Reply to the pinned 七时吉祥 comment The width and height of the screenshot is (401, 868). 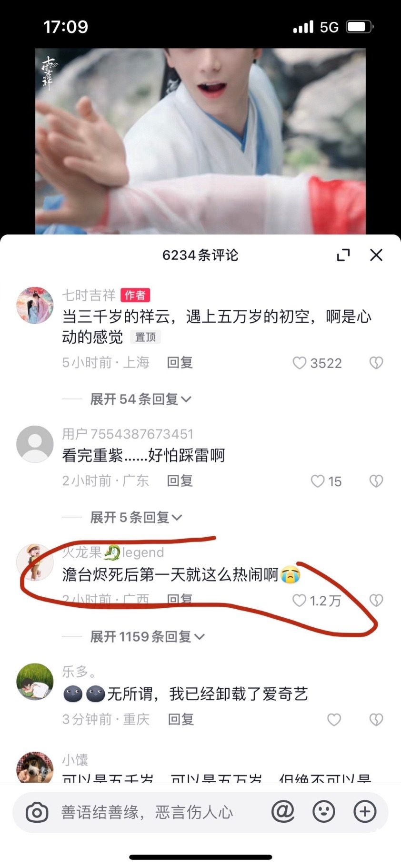[x=180, y=363]
